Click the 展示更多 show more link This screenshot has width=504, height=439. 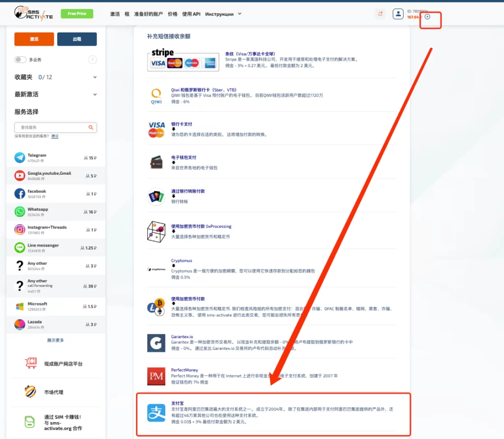tap(55, 340)
